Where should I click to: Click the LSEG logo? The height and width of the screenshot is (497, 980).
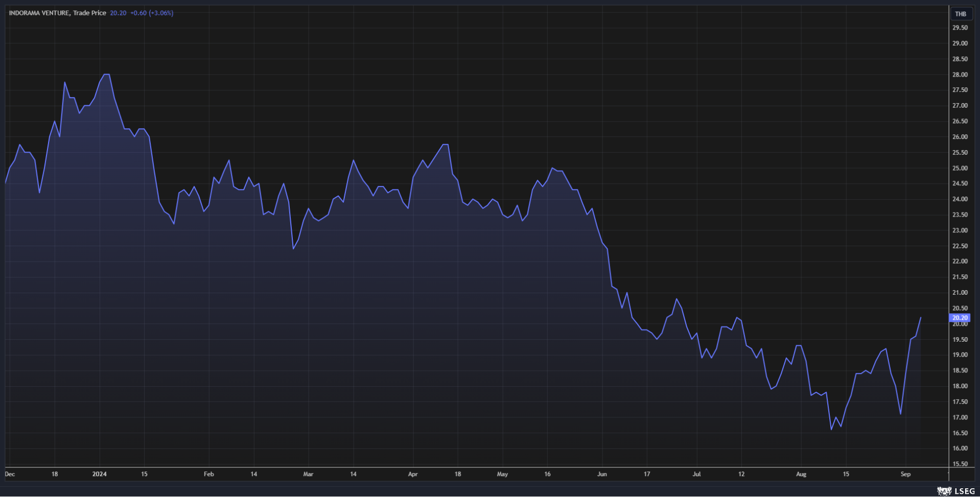(x=956, y=491)
